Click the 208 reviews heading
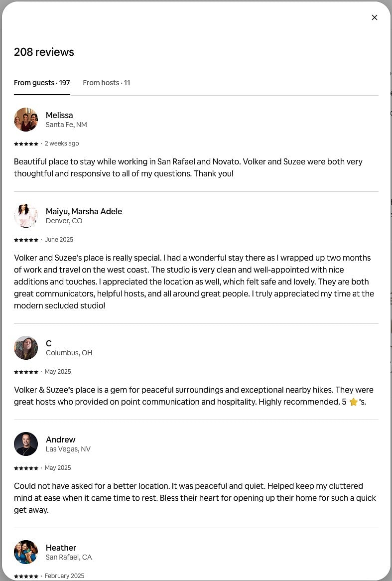The image size is (392, 581). pos(44,52)
